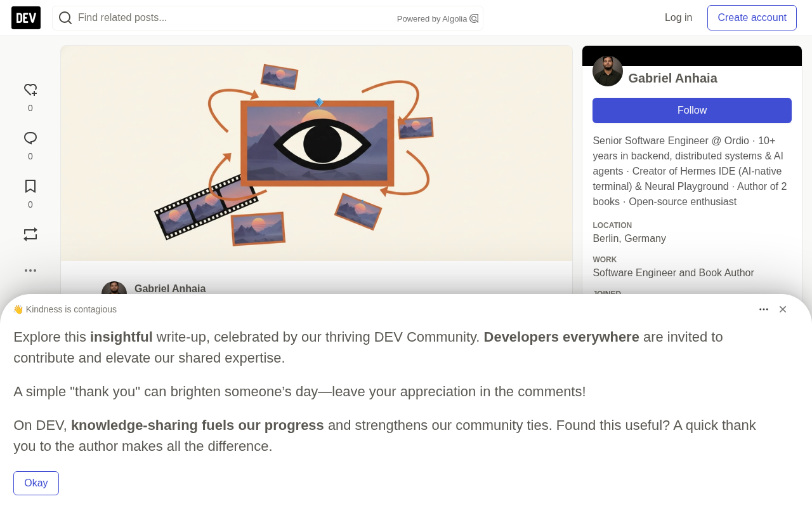The image size is (812, 508).
Task: Open the DEV logo home link
Action: click(x=26, y=18)
